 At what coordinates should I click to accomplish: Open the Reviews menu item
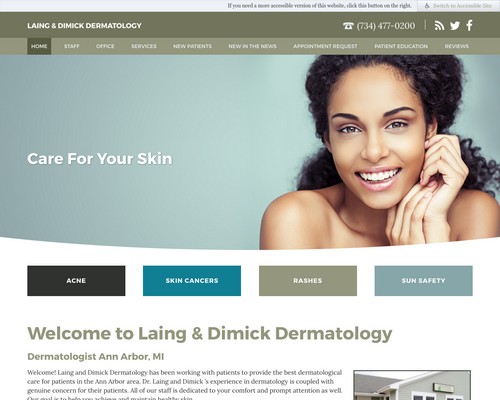[457, 46]
